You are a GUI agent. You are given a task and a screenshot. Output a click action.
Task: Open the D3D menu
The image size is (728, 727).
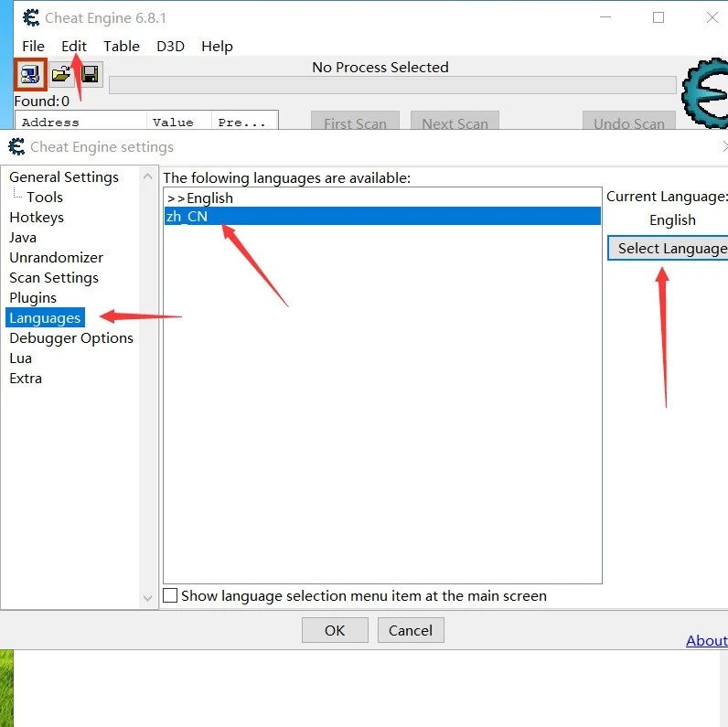(170, 46)
